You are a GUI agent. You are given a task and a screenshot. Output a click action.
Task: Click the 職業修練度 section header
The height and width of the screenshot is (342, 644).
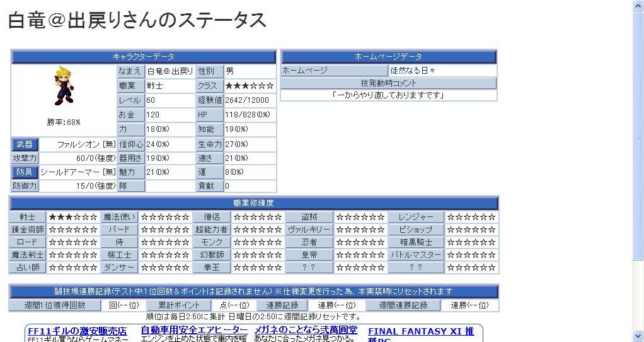pos(254,203)
